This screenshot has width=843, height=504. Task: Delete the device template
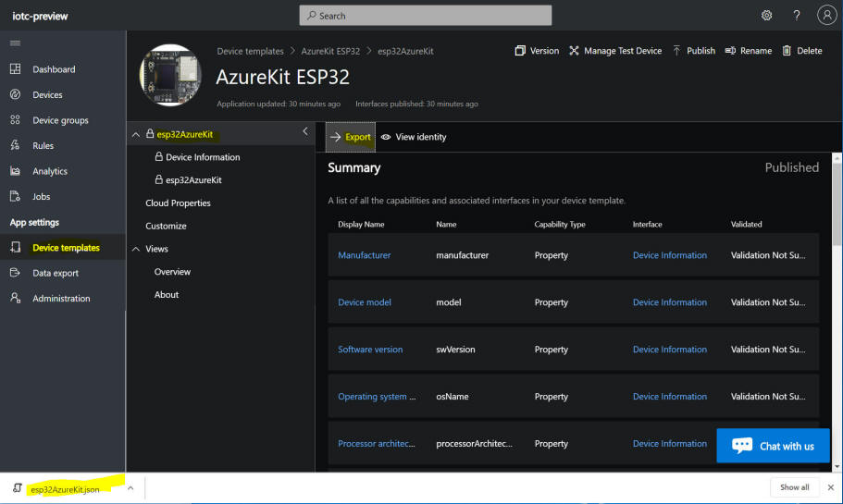pyautogui.click(x=801, y=51)
